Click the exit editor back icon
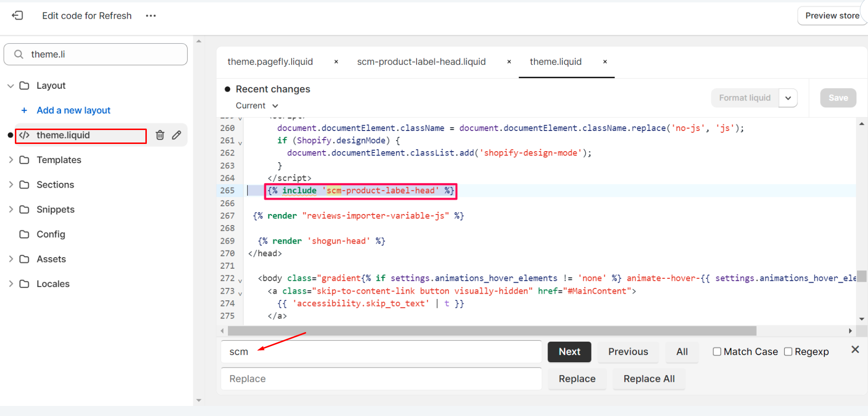 (17, 16)
